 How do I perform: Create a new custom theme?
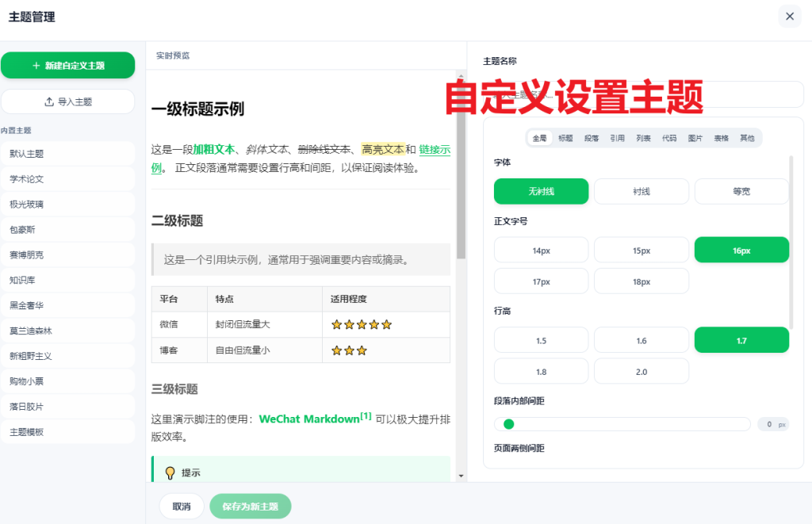(x=68, y=65)
